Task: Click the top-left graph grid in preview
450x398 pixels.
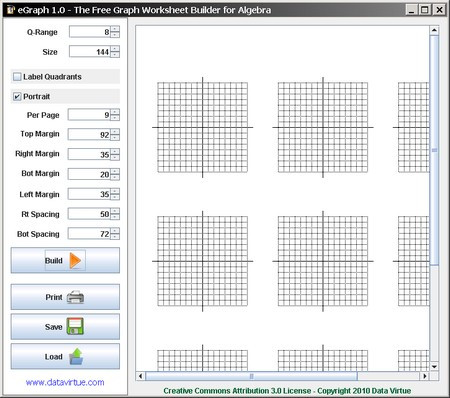Action: (202, 127)
